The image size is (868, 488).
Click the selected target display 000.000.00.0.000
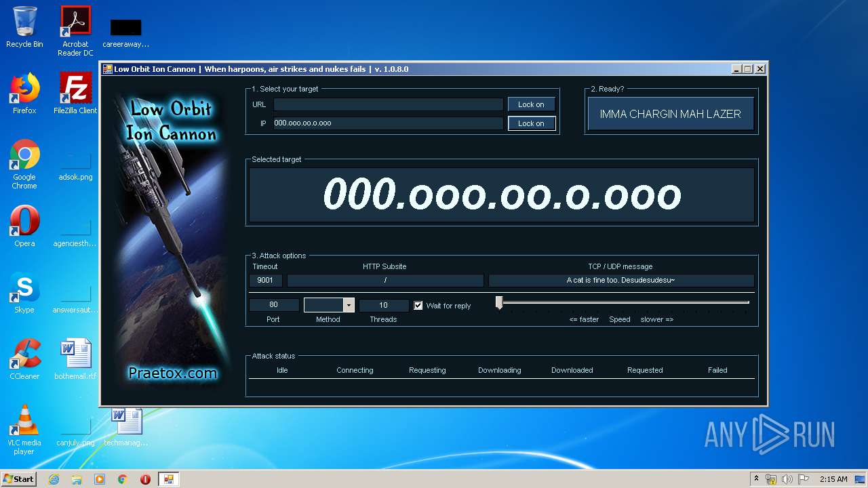point(502,195)
